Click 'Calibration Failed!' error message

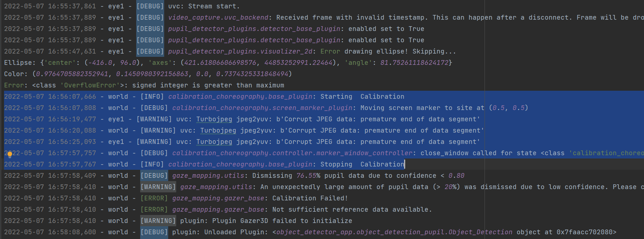pyautogui.click(x=310, y=198)
